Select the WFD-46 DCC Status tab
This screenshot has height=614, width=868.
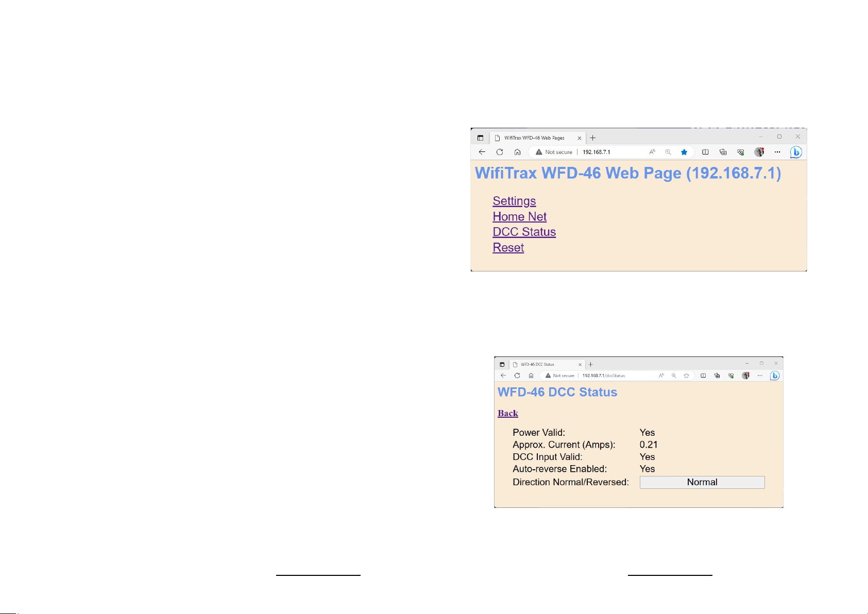(x=548, y=364)
